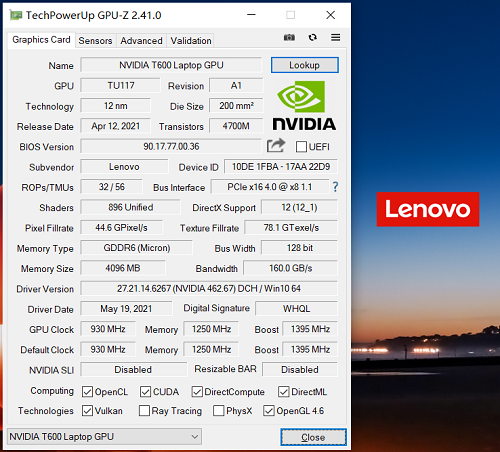Expand the NVIDIA T600 Laptop GPU dropdown
Viewport: 500px width, 452px height.
104,436
